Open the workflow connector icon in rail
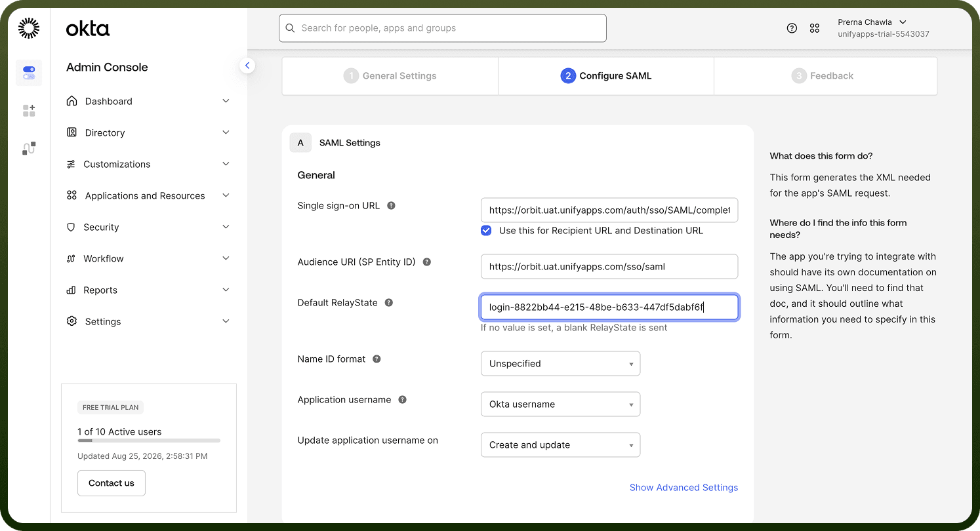This screenshot has height=531, width=980. 29,149
